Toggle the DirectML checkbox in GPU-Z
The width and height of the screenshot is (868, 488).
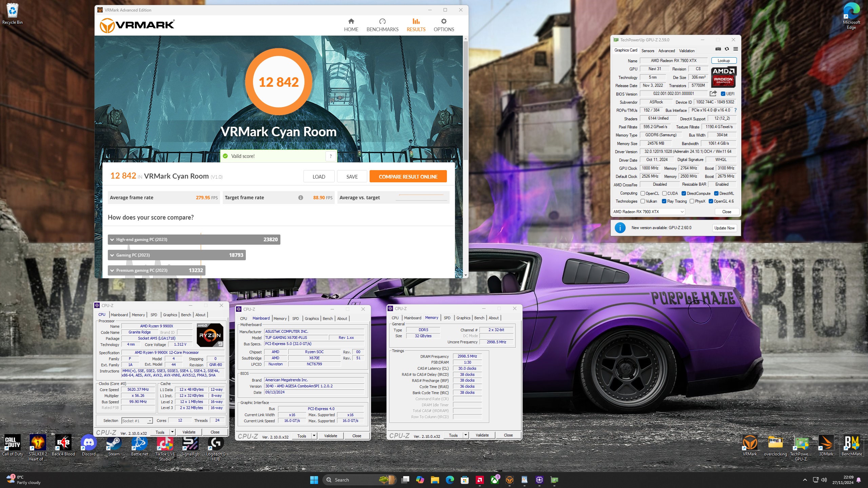point(716,194)
